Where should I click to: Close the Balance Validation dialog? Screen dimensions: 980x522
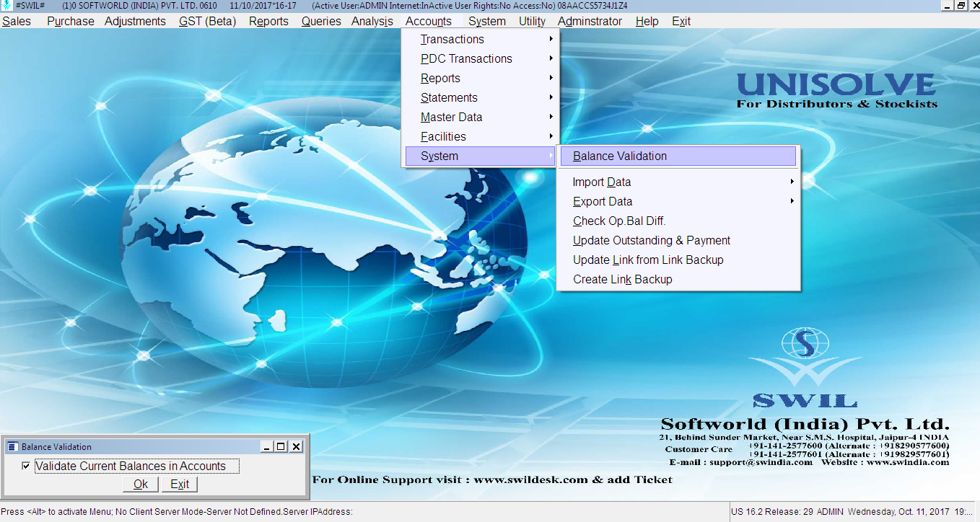tap(296, 447)
